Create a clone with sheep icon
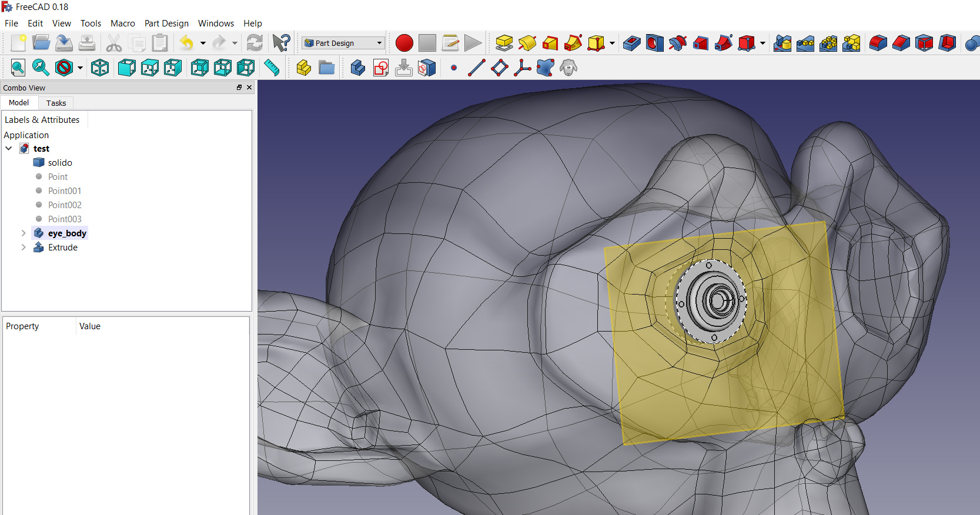Image resolution: width=980 pixels, height=515 pixels. 568,68
